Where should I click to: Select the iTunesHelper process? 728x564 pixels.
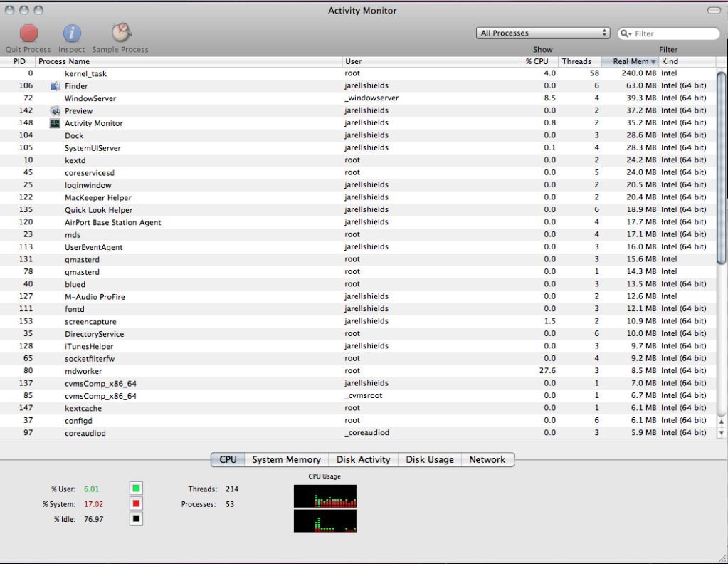tap(358, 346)
